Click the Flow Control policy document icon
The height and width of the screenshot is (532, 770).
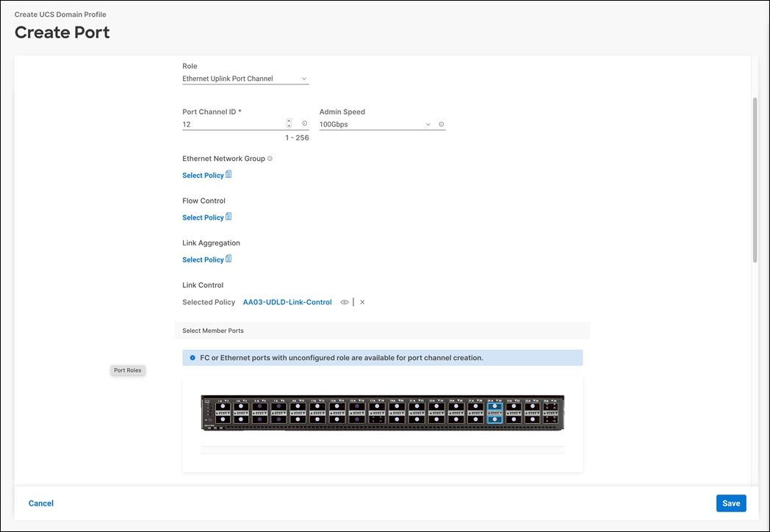coord(228,217)
